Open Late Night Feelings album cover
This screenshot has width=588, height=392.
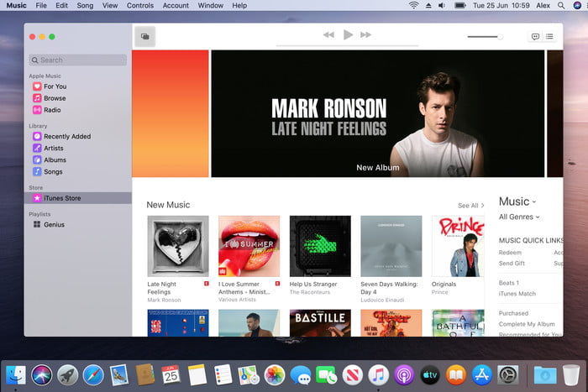pos(178,246)
